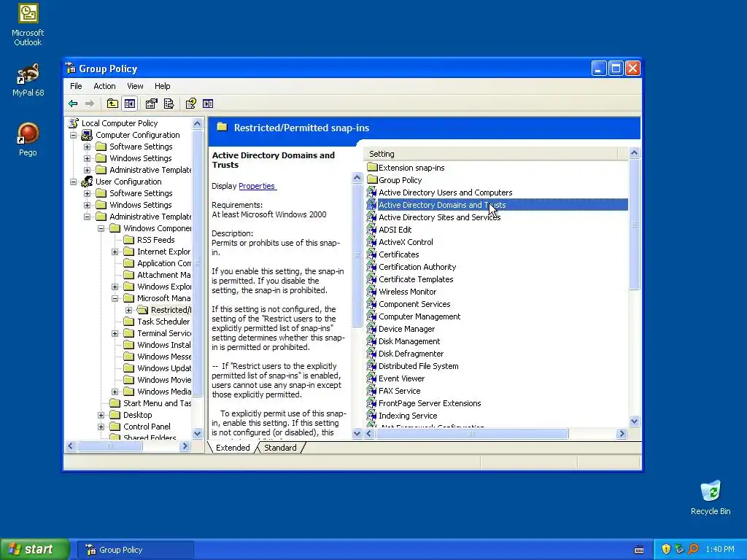Click the security shield tray icon

[667, 549]
